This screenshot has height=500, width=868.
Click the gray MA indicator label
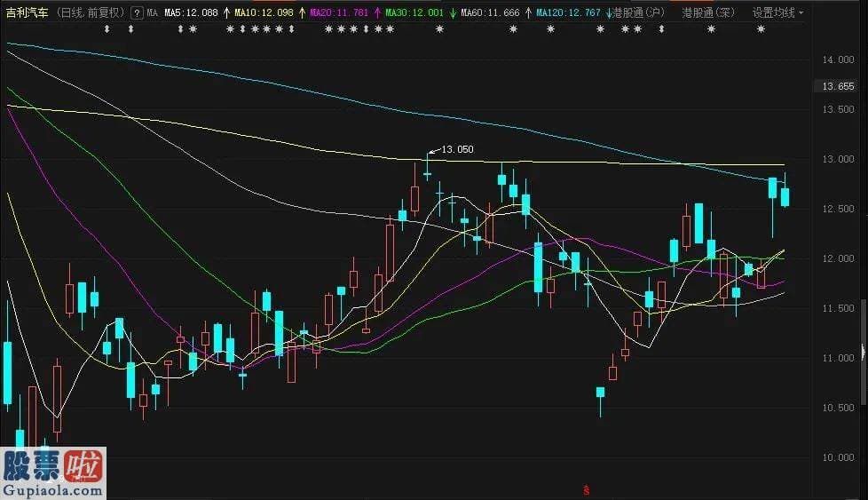[153, 12]
